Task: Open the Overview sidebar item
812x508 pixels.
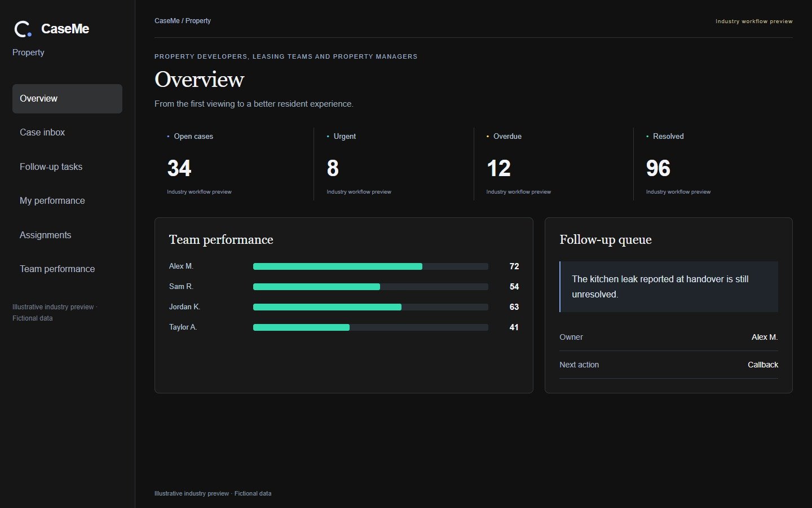Action: (67, 99)
